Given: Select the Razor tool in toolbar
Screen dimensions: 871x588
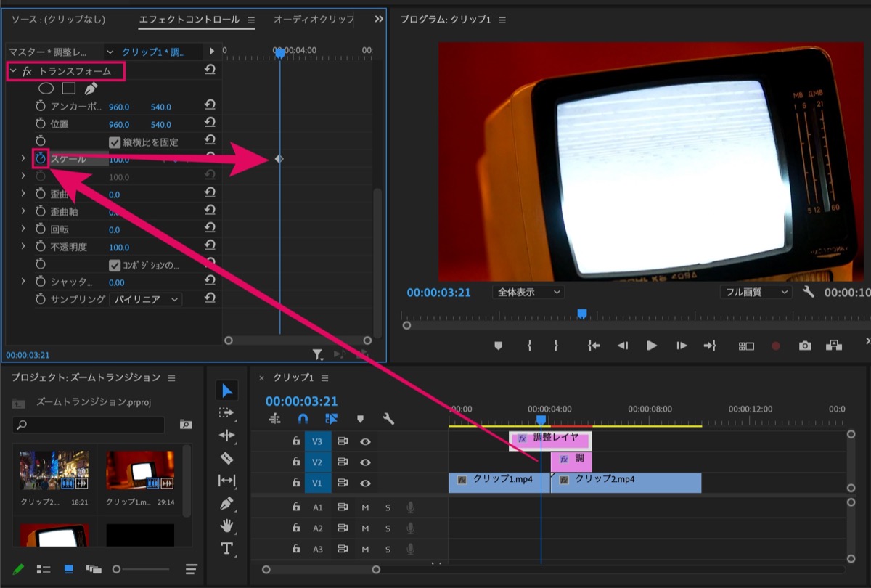Looking at the screenshot, I should point(226,458).
